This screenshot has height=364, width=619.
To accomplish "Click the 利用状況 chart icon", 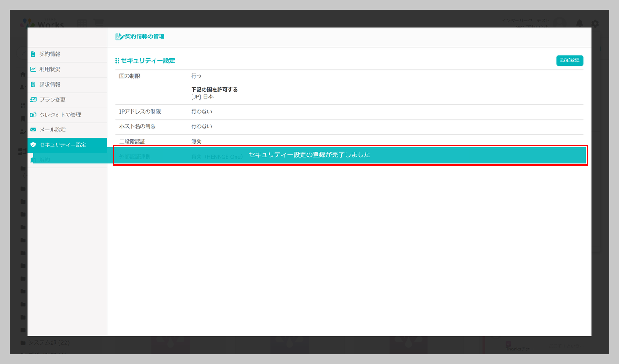I will pyautogui.click(x=33, y=69).
